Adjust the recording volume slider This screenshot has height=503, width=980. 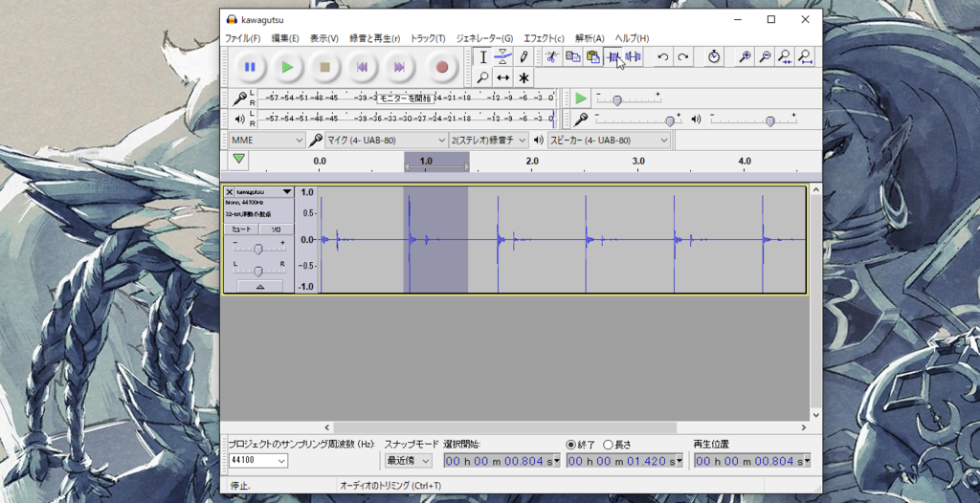pyautogui.click(x=670, y=120)
